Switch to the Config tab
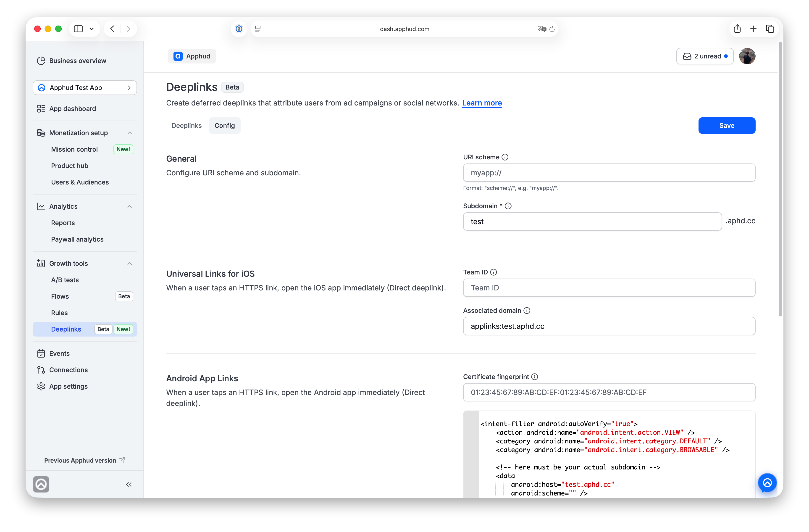The width and height of the screenshot is (809, 532). click(225, 125)
